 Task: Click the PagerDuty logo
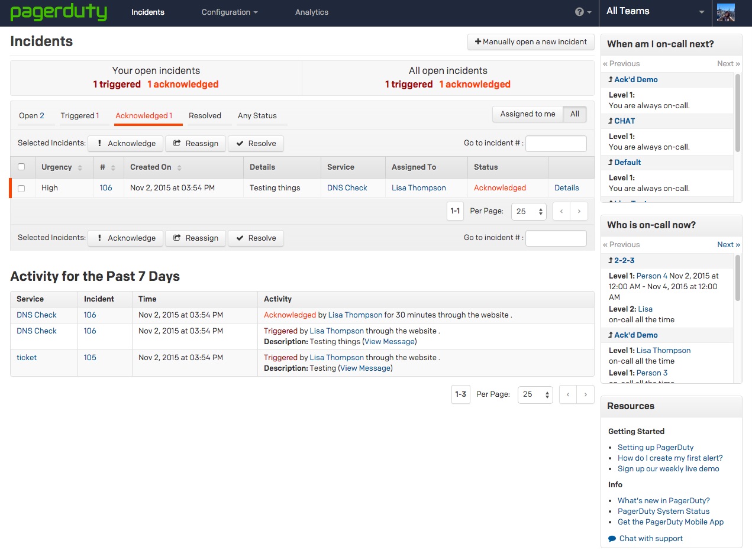pyautogui.click(x=59, y=12)
